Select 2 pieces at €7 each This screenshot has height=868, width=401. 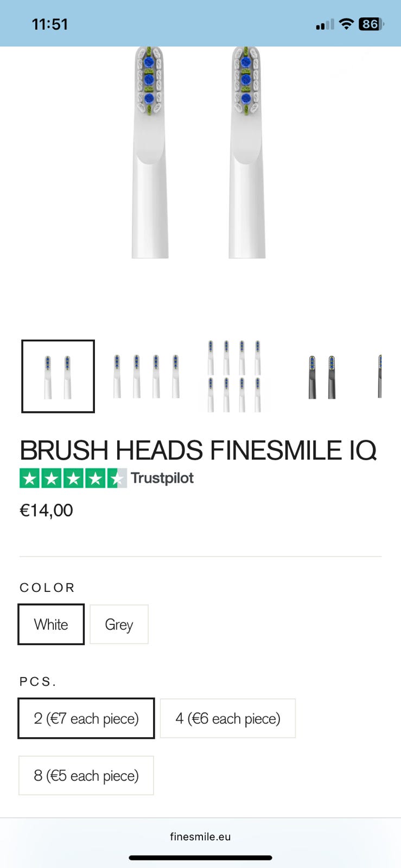click(x=86, y=718)
